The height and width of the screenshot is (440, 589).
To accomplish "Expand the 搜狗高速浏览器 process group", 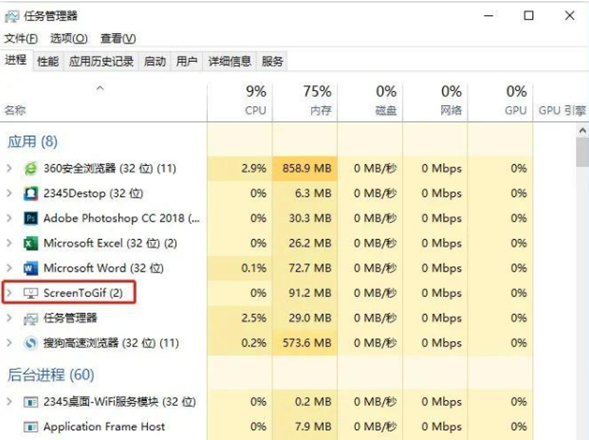I will [9, 343].
